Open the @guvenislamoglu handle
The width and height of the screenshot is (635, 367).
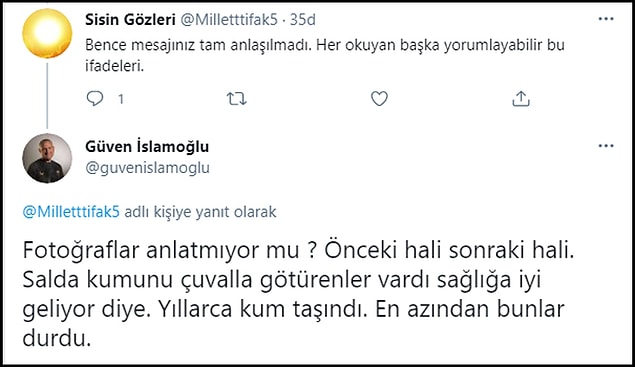click(x=147, y=168)
